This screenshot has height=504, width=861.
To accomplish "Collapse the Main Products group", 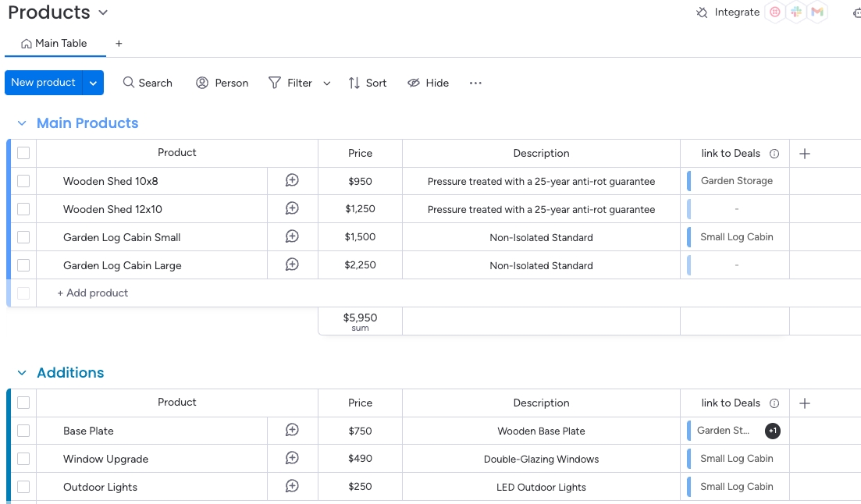I will point(22,123).
